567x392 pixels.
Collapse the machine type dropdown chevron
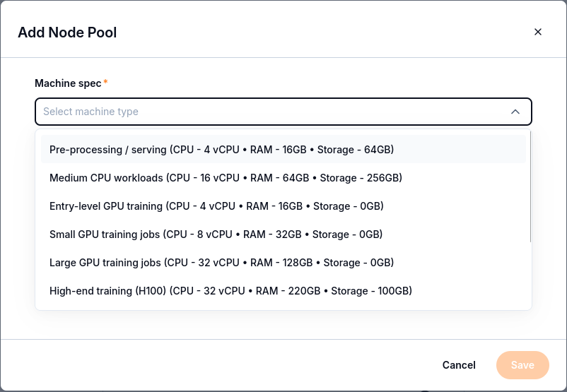pyautogui.click(x=515, y=112)
